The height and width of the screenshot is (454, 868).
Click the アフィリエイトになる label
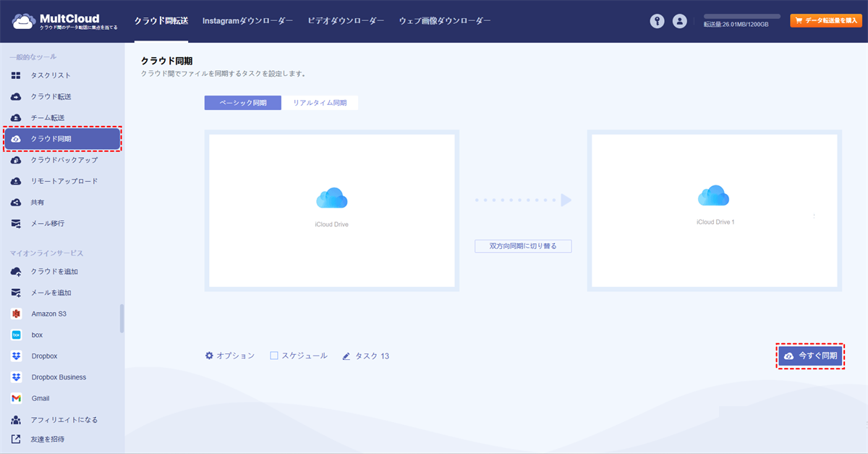tap(64, 420)
